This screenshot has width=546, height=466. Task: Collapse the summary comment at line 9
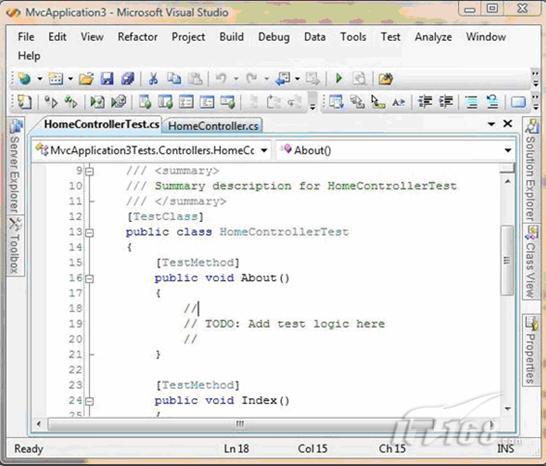coord(89,171)
